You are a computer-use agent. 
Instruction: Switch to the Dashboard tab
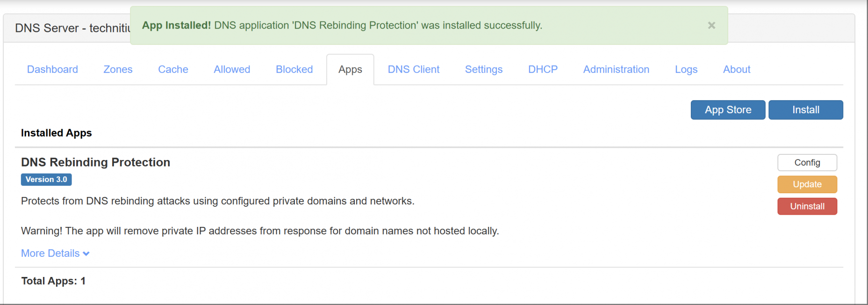point(52,69)
